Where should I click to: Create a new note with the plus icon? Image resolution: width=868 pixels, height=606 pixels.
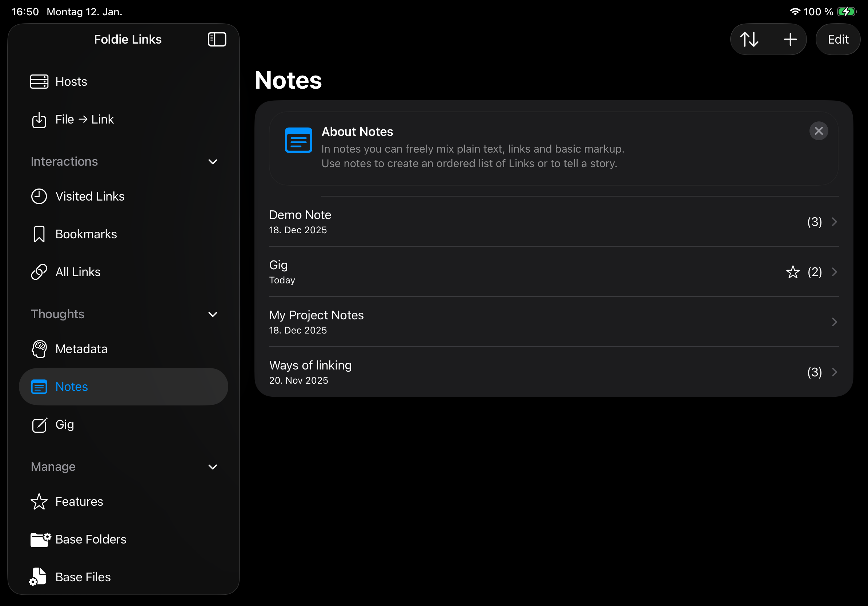(790, 39)
